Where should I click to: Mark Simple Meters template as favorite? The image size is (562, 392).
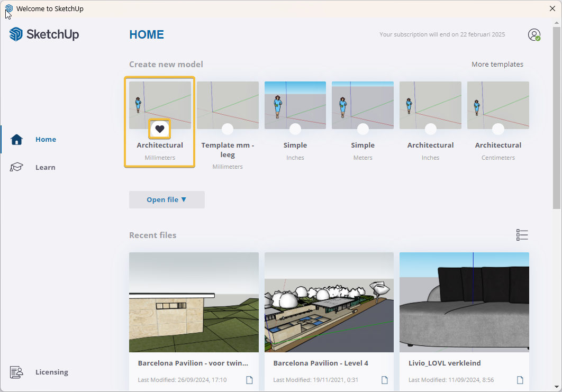363,129
